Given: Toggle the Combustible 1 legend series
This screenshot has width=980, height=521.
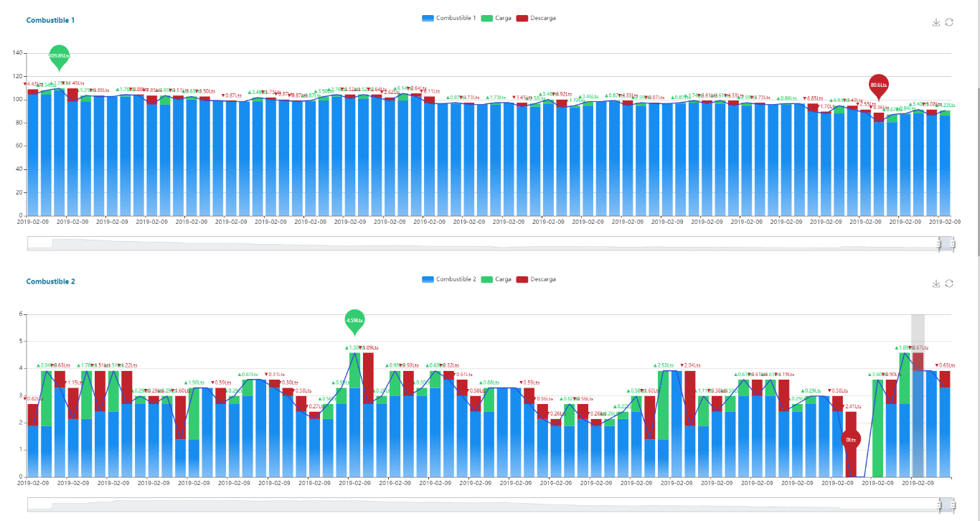Looking at the screenshot, I should pyautogui.click(x=448, y=18).
